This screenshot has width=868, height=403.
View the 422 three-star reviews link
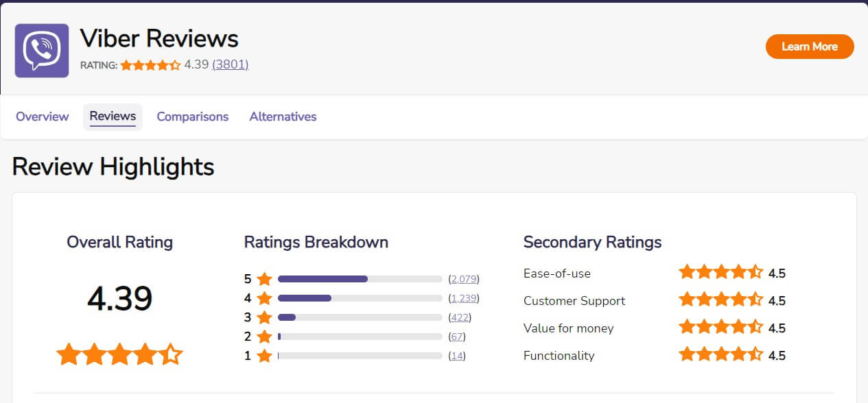tap(460, 317)
